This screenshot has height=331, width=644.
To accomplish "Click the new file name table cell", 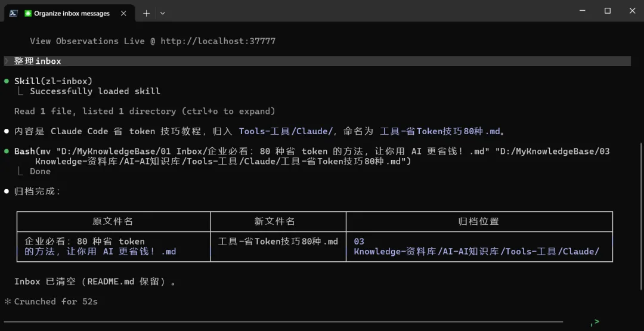I will [x=278, y=246].
